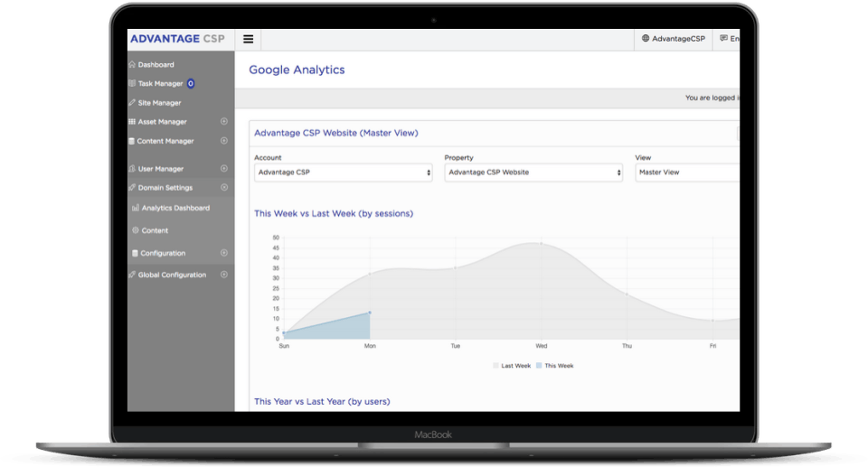Click the Thu label on chart axis
Viewport: 868px width, 467px height.
coord(627,346)
